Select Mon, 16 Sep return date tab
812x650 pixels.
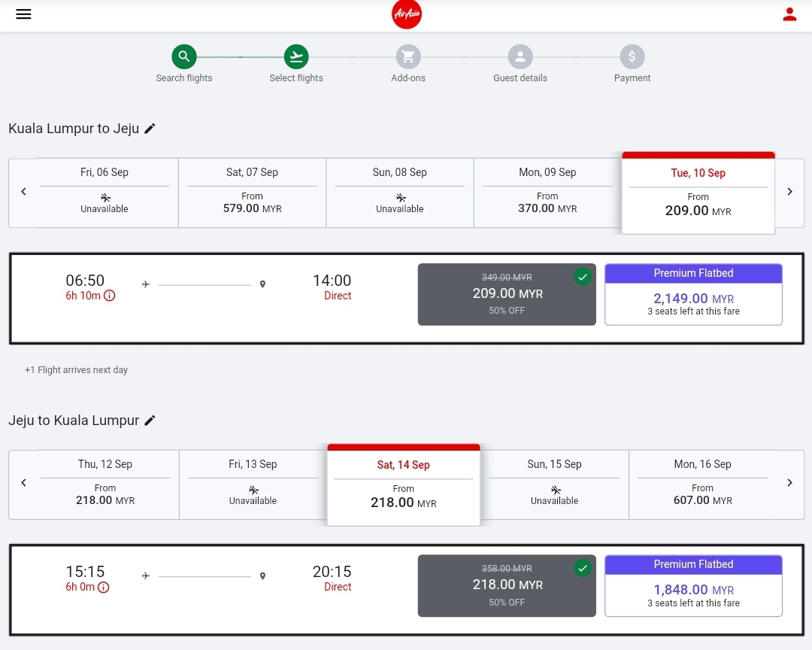click(x=702, y=484)
